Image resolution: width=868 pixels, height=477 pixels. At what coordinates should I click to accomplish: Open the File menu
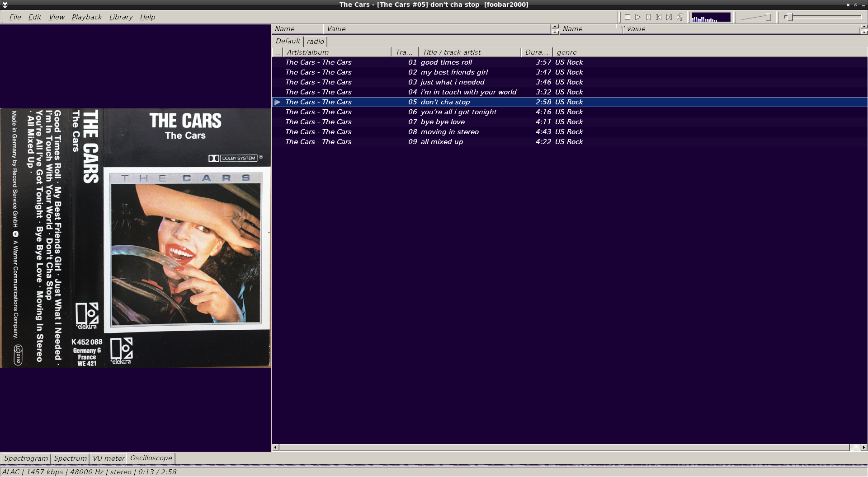(15, 17)
